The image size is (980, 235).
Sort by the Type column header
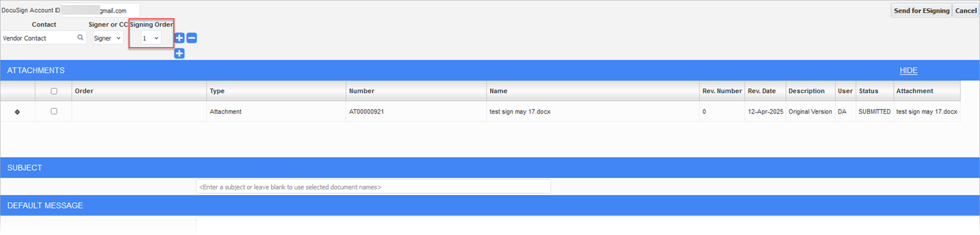pos(217,91)
